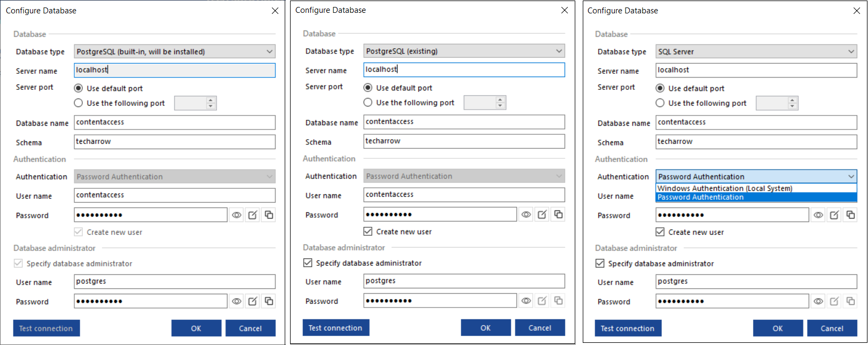
Task: Select Password Authentication in the open dropdown list
Action: [x=700, y=197]
